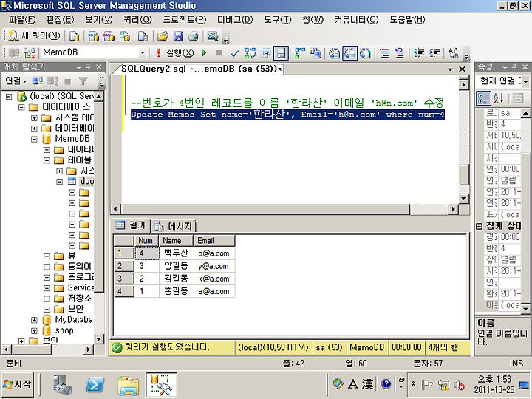Switch to the 결과 (Results) tab
Screen dimensions: 532x399
click(x=131, y=225)
